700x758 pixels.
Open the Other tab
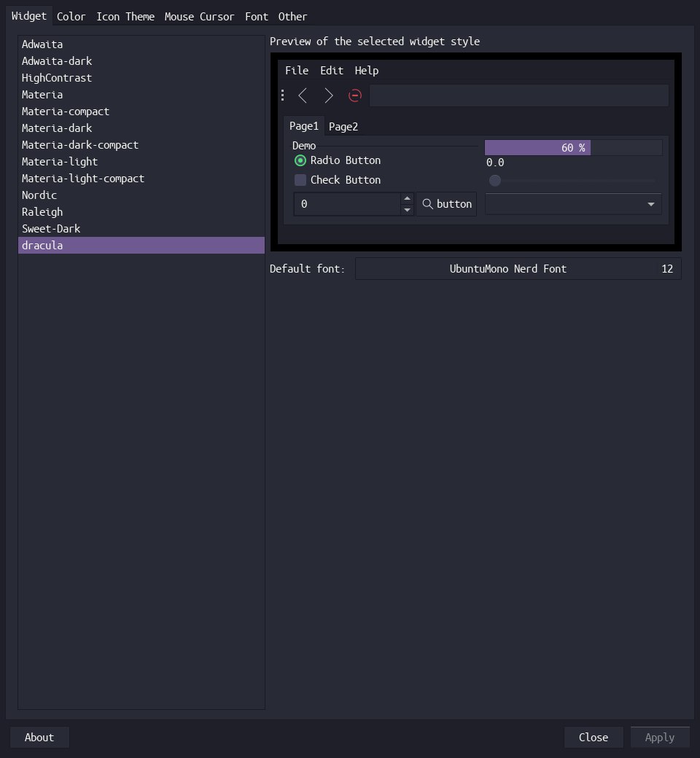[292, 17]
